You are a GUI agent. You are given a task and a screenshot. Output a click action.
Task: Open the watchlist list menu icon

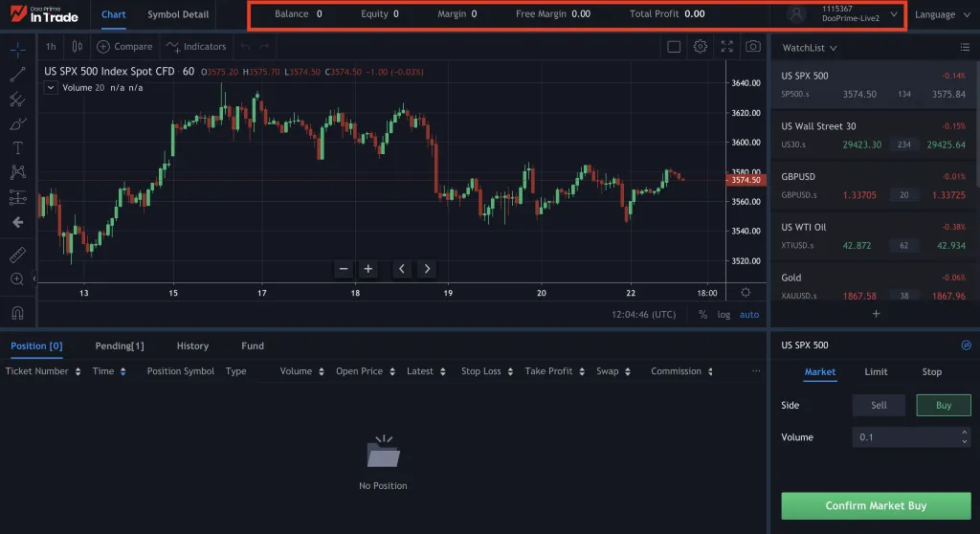(x=965, y=48)
